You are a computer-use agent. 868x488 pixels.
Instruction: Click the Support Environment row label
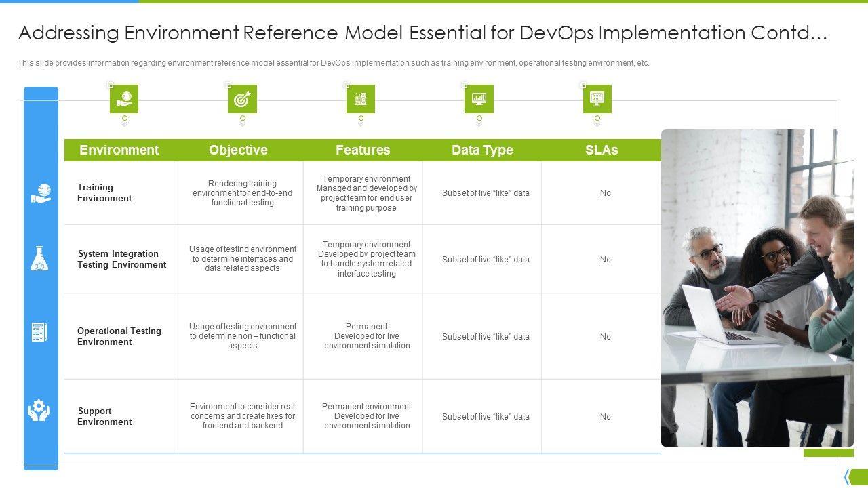(104, 417)
